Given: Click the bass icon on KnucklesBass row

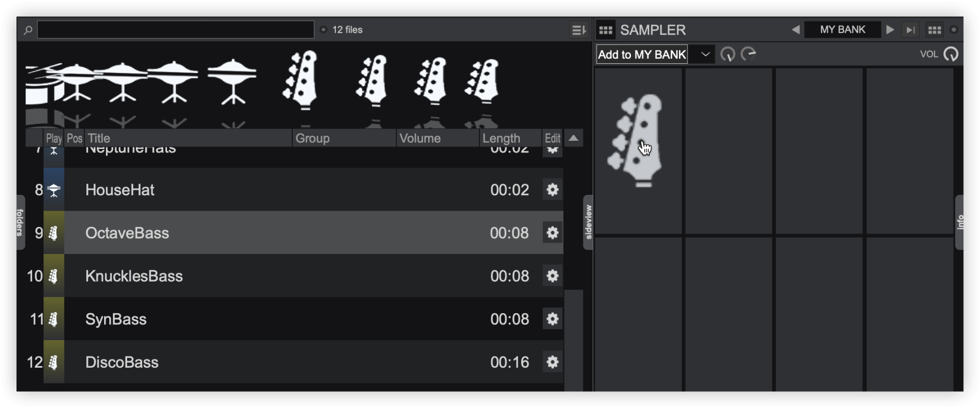Looking at the screenshot, I should pos(54,276).
